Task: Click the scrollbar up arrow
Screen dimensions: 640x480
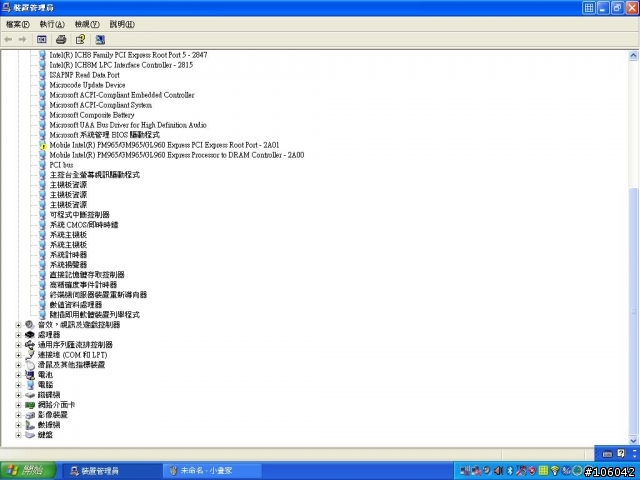Action: [633, 55]
